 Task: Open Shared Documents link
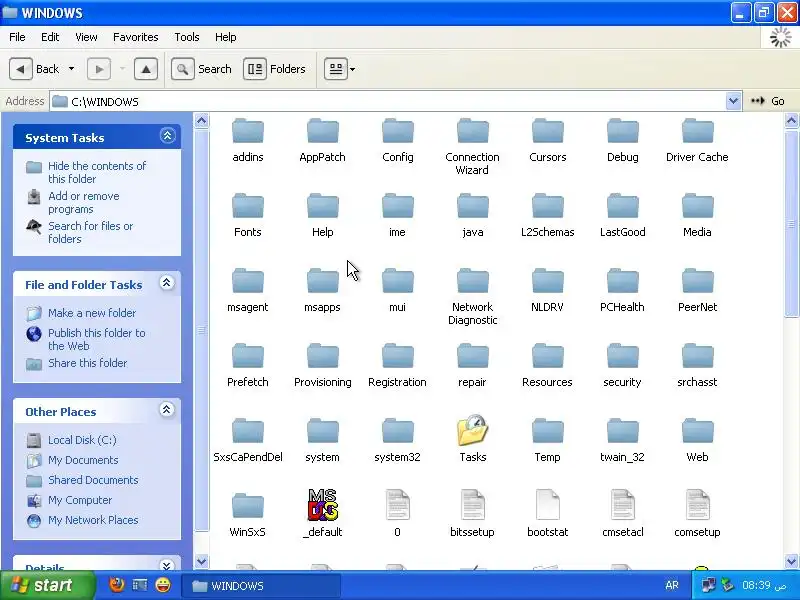point(93,480)
